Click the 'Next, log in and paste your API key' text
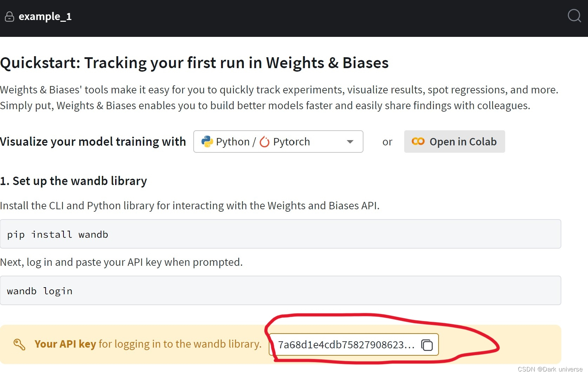The width and height of the screenshot is (588, 375). point(121,262)
